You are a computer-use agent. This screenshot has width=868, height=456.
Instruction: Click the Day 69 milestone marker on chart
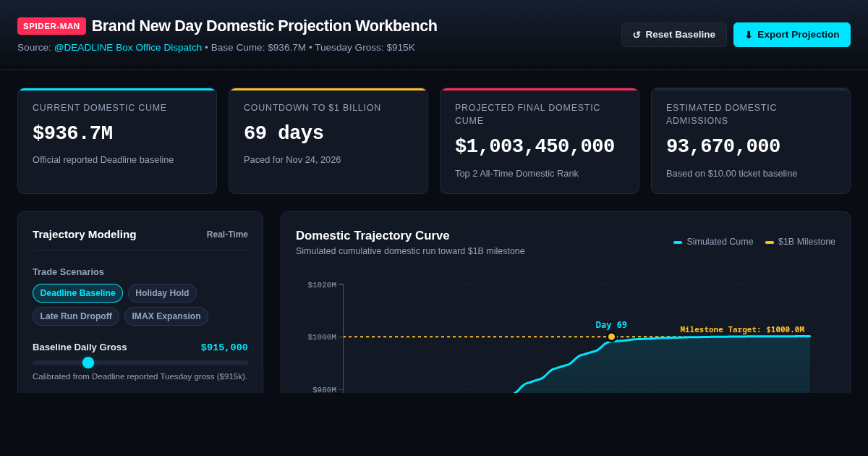[x=611, y=337]
